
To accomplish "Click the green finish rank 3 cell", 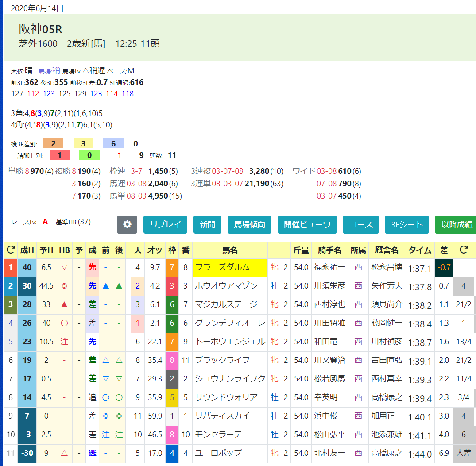I will pyautogui.click(x=11, y=304).
